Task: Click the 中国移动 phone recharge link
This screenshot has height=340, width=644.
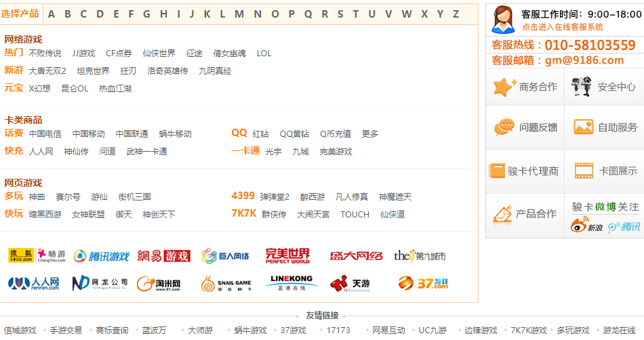Action: tap(88, 133)
